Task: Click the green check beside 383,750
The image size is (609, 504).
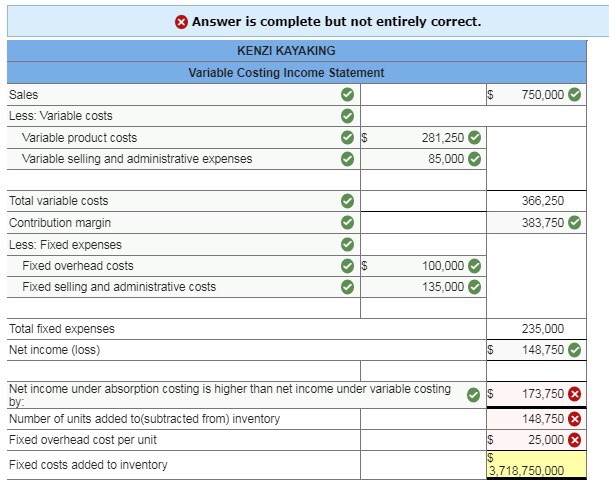Action: coord(574,222)
